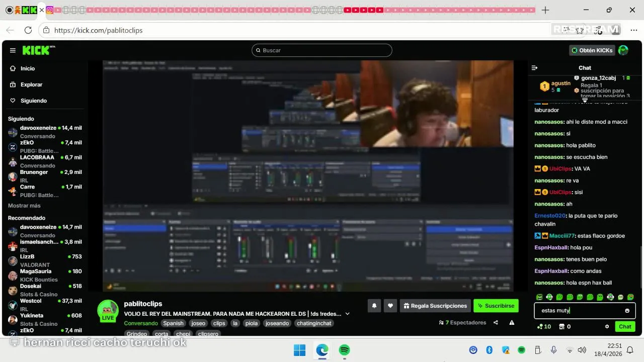Click the report warning triangle icon
Image resolution: width=644 pixels, height=362 pixels.
pyautogui.click(x=512, y=323)
